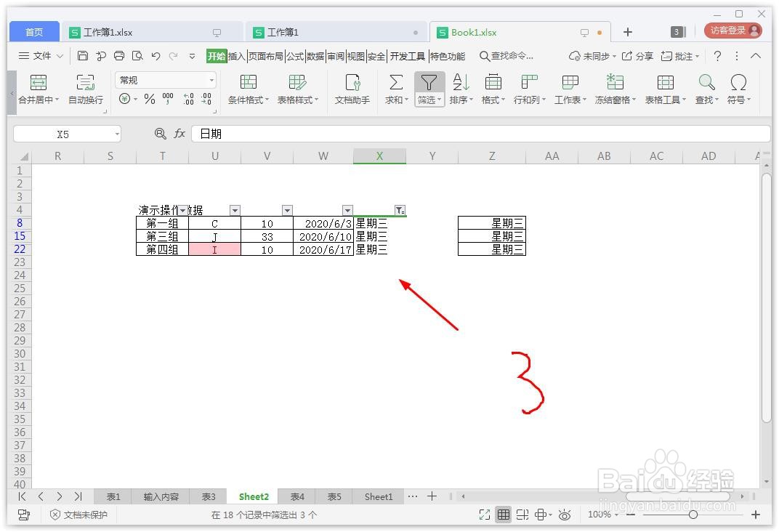The width and height of the screenshot is (779, 532).
Task: Increase decimal places icon
Action: 188,99
